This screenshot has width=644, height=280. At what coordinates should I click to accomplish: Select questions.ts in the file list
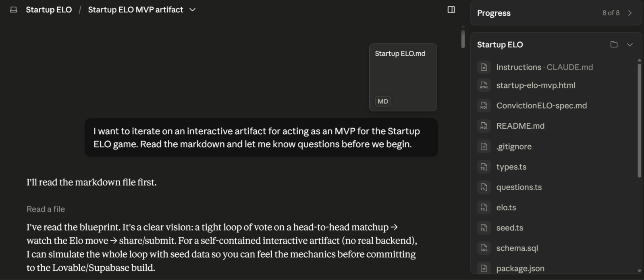519,187
